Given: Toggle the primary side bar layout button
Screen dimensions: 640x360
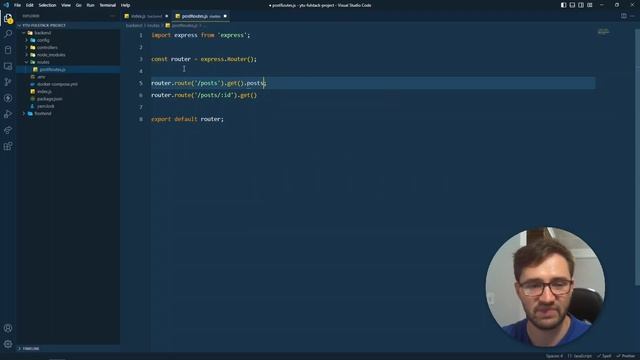Looking at the screenshot, I should coord(563,5).
